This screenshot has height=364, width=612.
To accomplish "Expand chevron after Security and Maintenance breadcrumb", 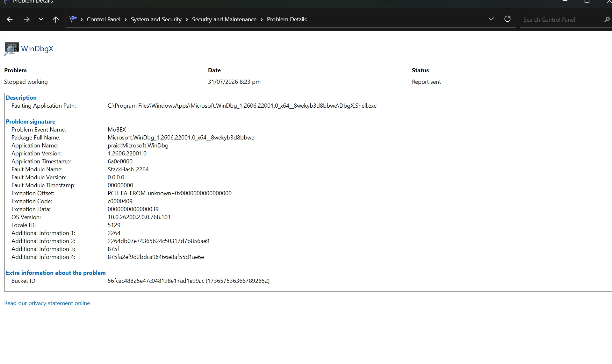I will [262, 20].
